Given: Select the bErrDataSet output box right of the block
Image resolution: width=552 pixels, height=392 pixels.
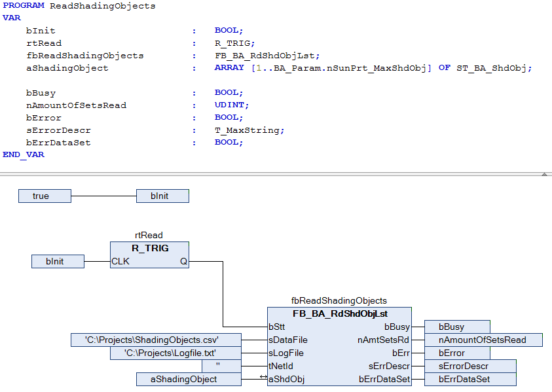Looking at the screenshot, I should [x=470, y=380].
